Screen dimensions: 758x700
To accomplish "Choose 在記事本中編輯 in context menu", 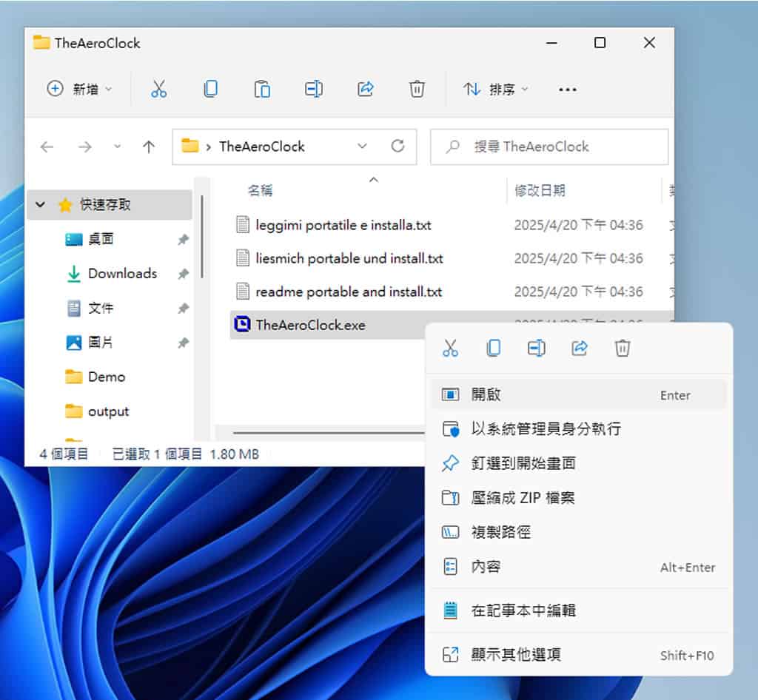I will 579,610.
